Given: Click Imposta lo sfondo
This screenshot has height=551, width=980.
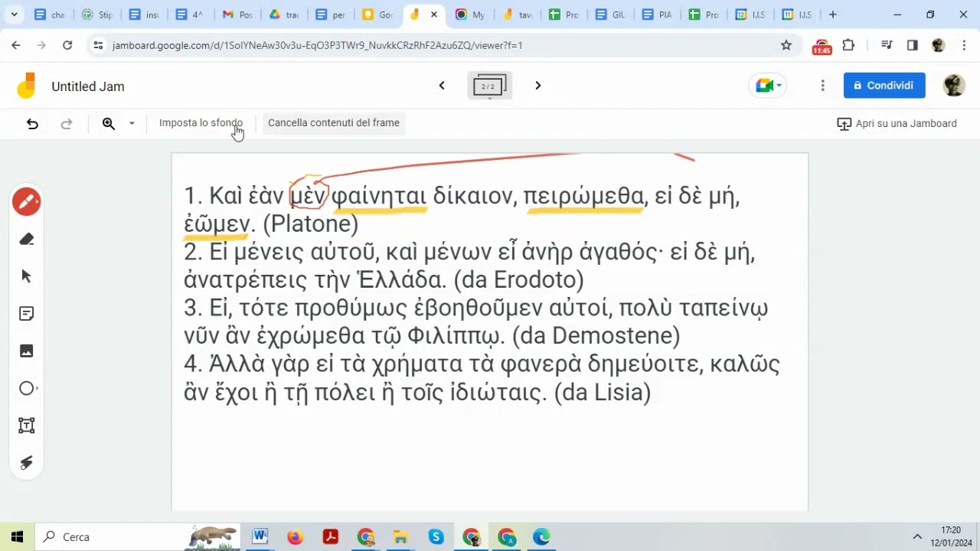Looking at the screenshot, I should [201, 122].
